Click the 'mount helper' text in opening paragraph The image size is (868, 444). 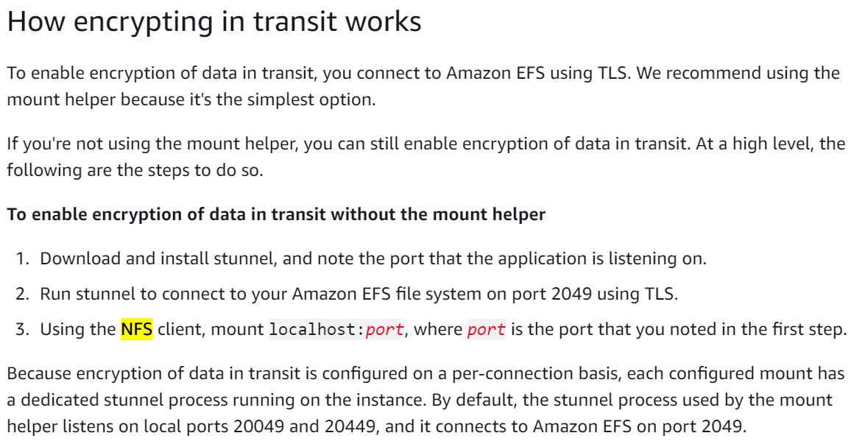point(61,99)
